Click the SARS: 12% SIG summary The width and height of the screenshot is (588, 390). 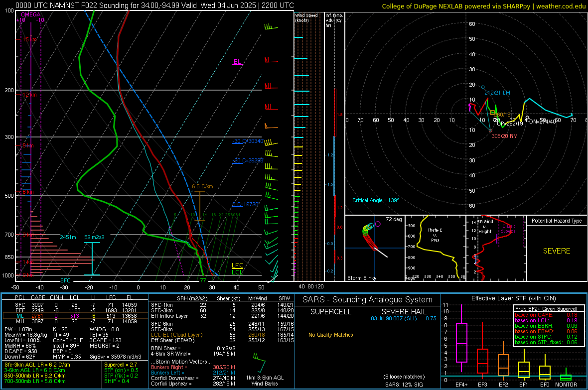(404, 385)
